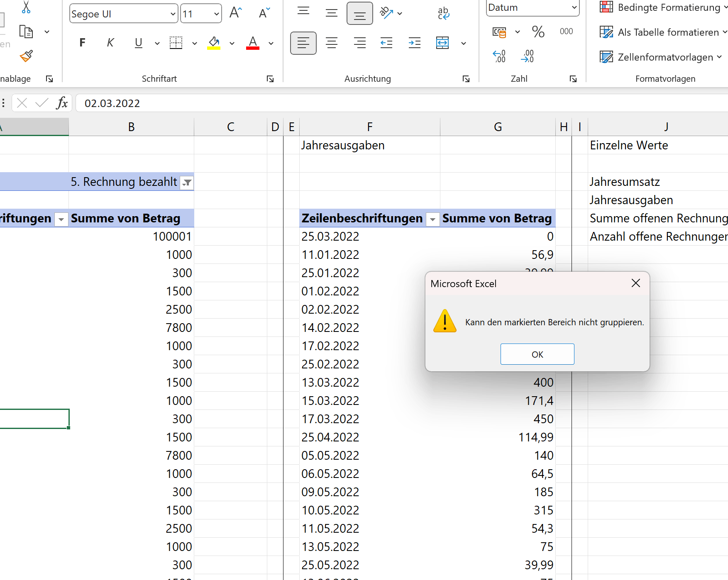Align cell content to vertical middle
The height and width of the screenshot is (580, 728).
tap(332, 12)
